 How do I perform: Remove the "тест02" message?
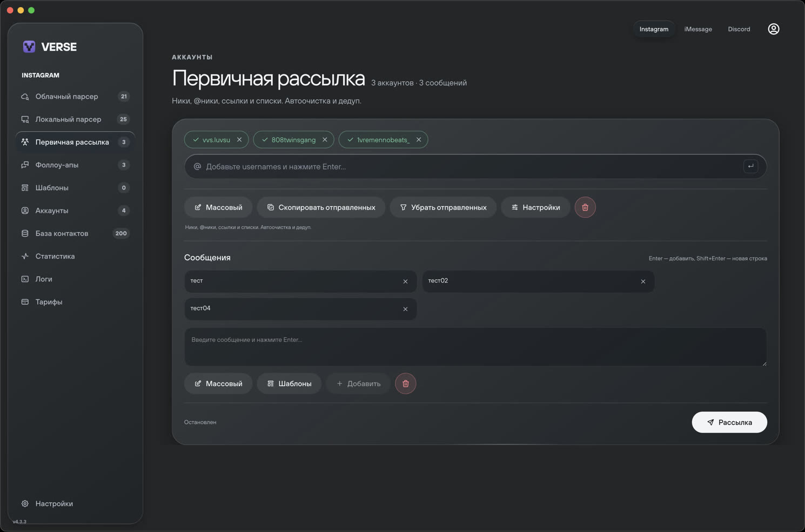point(643,281)
